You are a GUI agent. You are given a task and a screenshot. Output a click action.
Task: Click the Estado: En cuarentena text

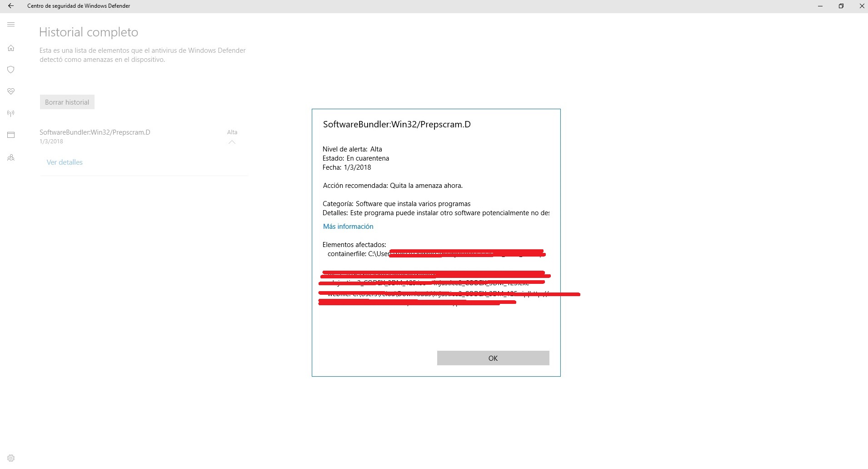point(356,158)
